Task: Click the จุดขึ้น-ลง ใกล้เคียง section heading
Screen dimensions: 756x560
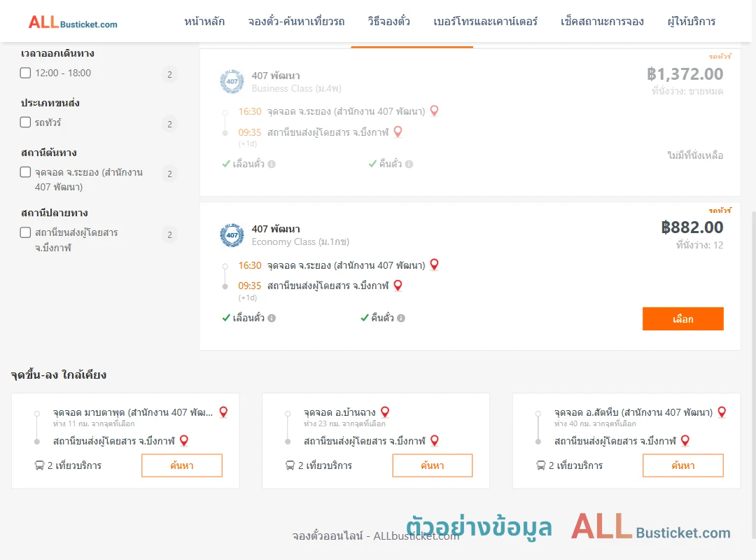Action: [x=58, y=374]
